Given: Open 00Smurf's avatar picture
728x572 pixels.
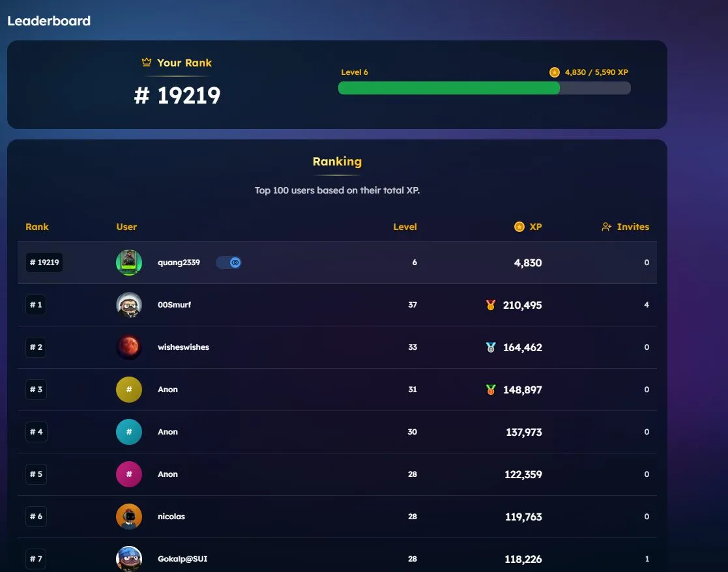Looking at the screenshot, I should (128, 305).
